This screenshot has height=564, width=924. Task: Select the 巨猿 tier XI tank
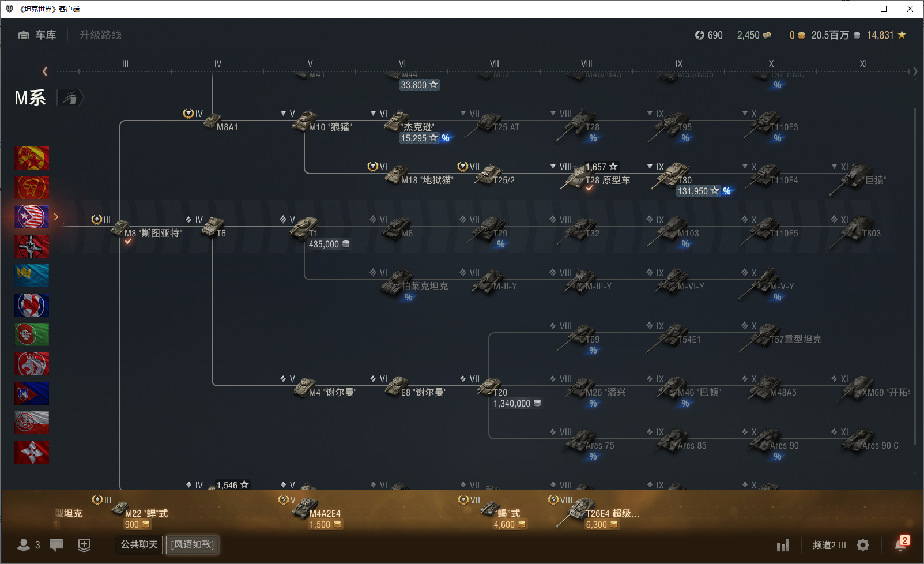[858, 179]
